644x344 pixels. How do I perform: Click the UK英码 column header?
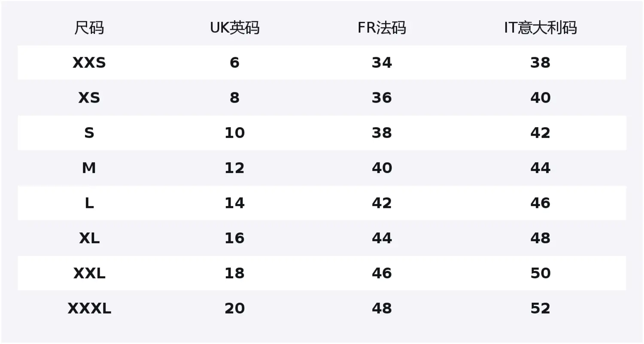pos(234,28)
